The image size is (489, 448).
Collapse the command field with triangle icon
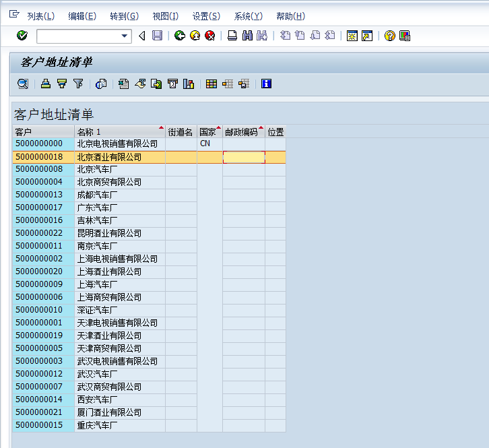pos(142,36)
